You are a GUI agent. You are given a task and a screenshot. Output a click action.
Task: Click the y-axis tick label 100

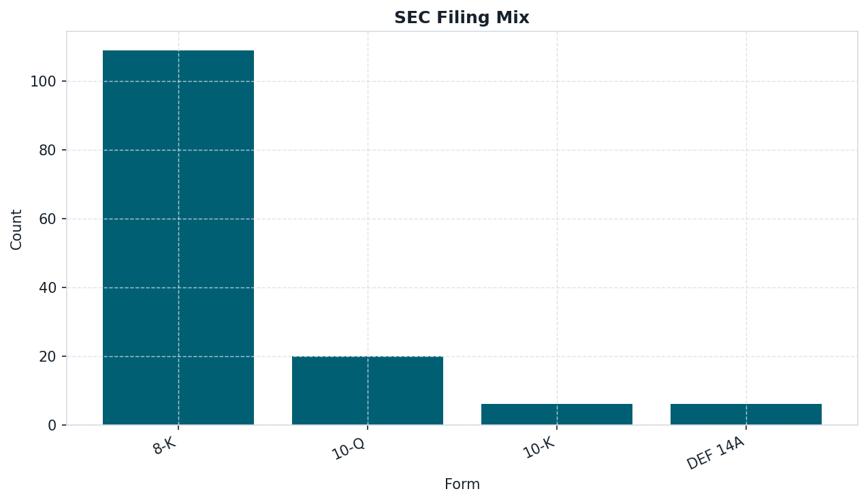(44, 81)
